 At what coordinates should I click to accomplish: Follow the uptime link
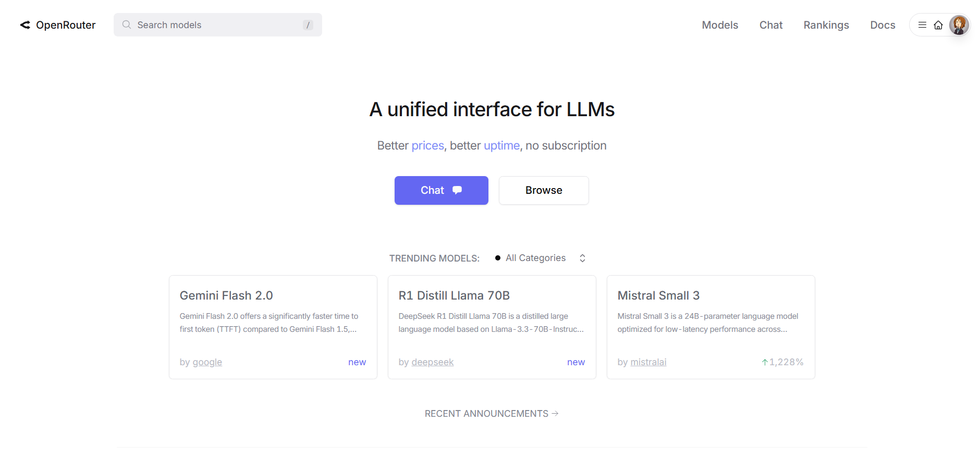coord(501,145)
